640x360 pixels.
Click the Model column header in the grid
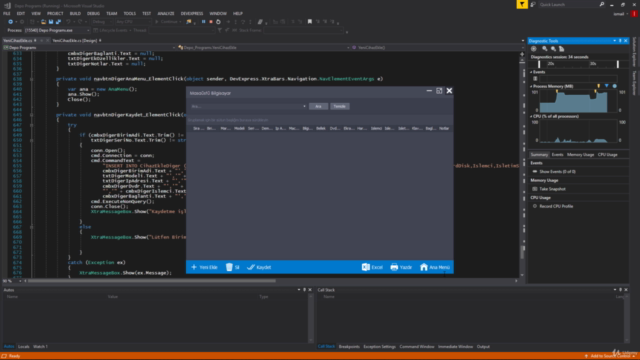coord(239,128)
